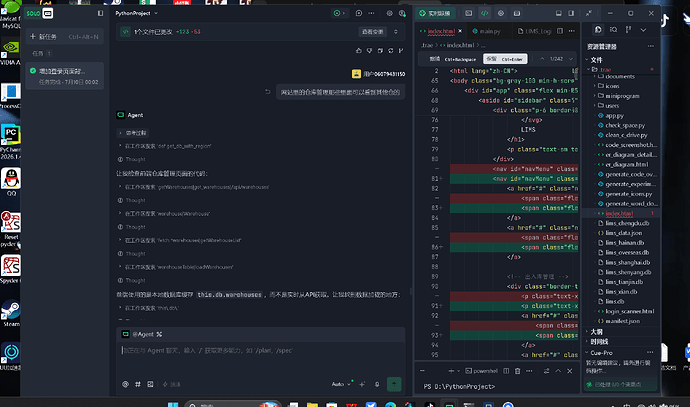Click the # context icon in chat input
Screen dimensions: 690x407
138,384
